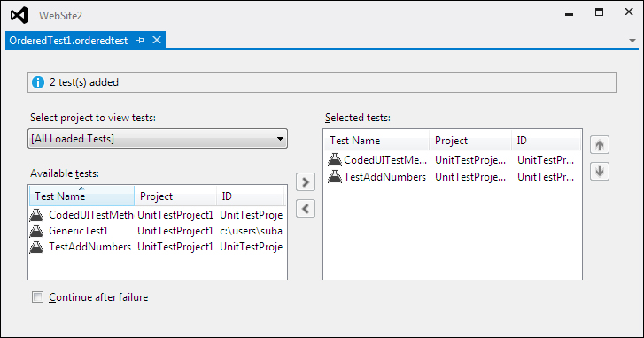
Task: Select 'TestAddNumbers' in Available tests list
Action: click(x=90, y=247)
